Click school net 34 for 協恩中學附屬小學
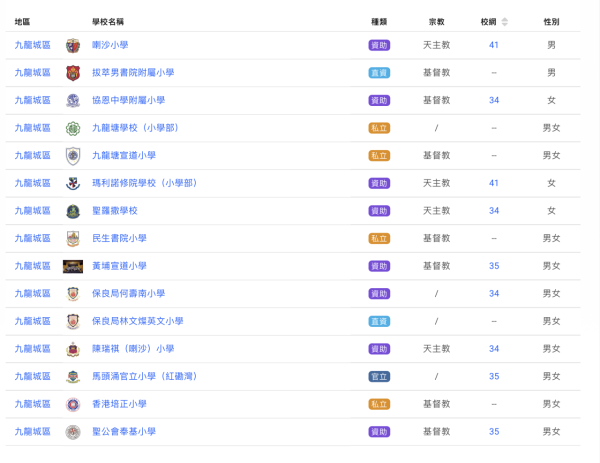Viewport: 600px width, 463px height. pos(494,100)
